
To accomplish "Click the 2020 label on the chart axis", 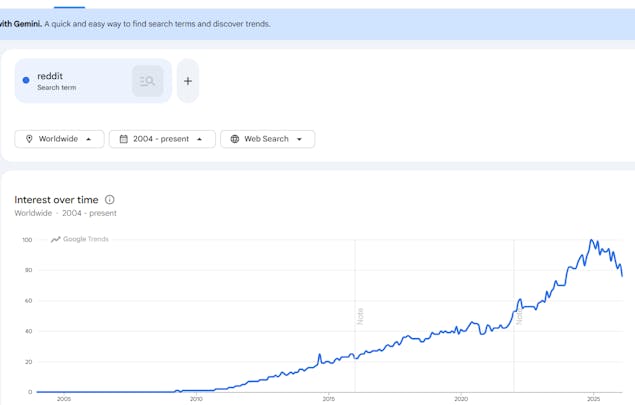I will (461, 399).
